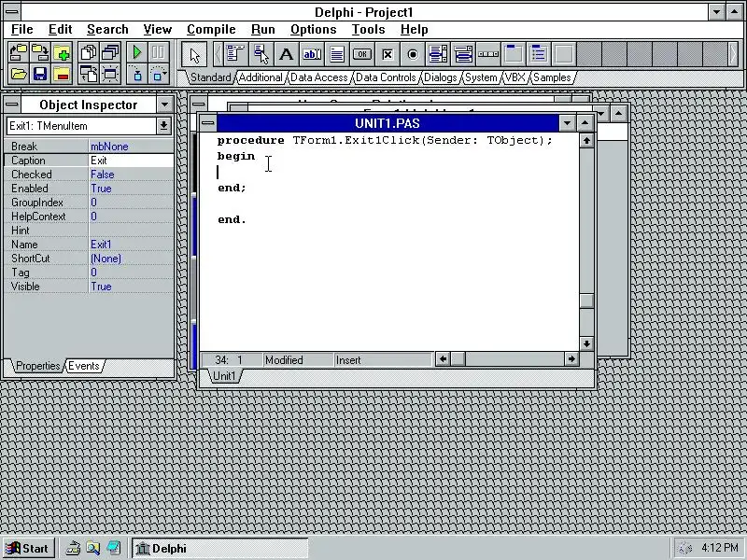Click the Open Project speedbar icon
This screenshot has width=747, height=560.
pos(18,52)
